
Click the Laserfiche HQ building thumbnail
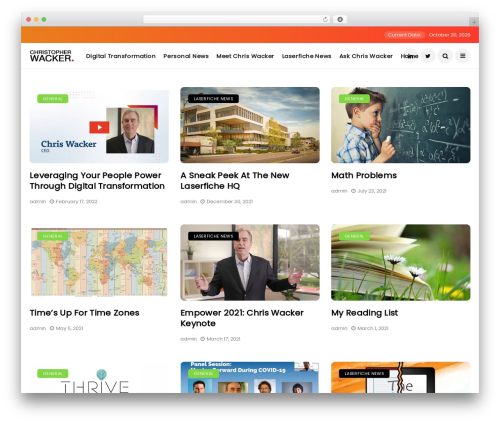pos(250,125)
